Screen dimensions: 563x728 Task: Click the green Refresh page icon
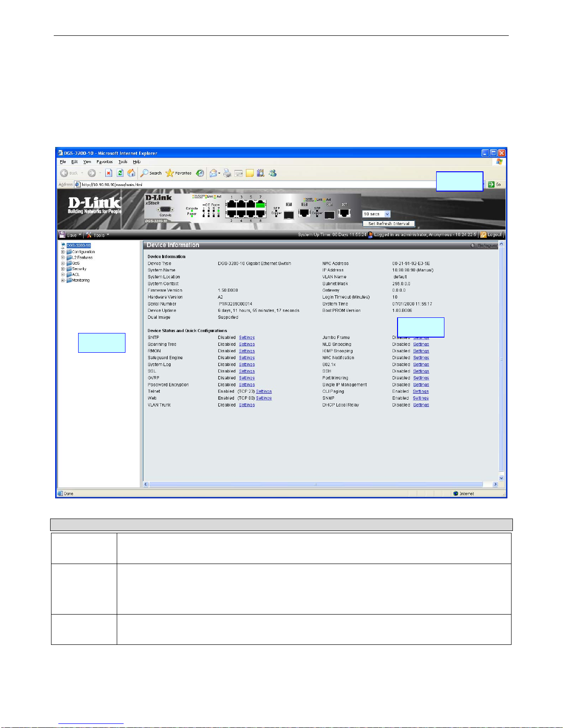pos(120,173)
